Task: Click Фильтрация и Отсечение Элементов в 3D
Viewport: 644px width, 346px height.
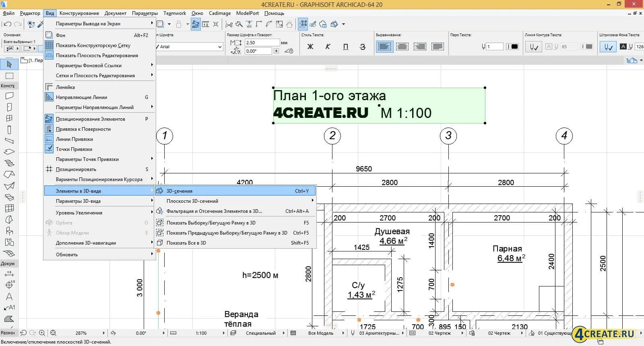Action: coord(235,211)
